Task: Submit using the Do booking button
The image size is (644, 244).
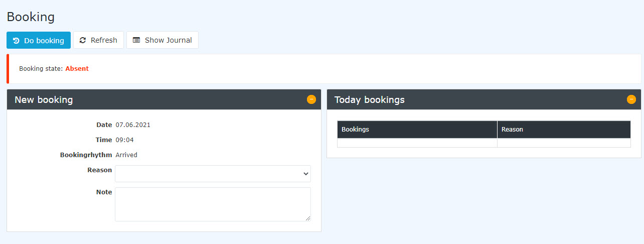Action: (39, 40)
